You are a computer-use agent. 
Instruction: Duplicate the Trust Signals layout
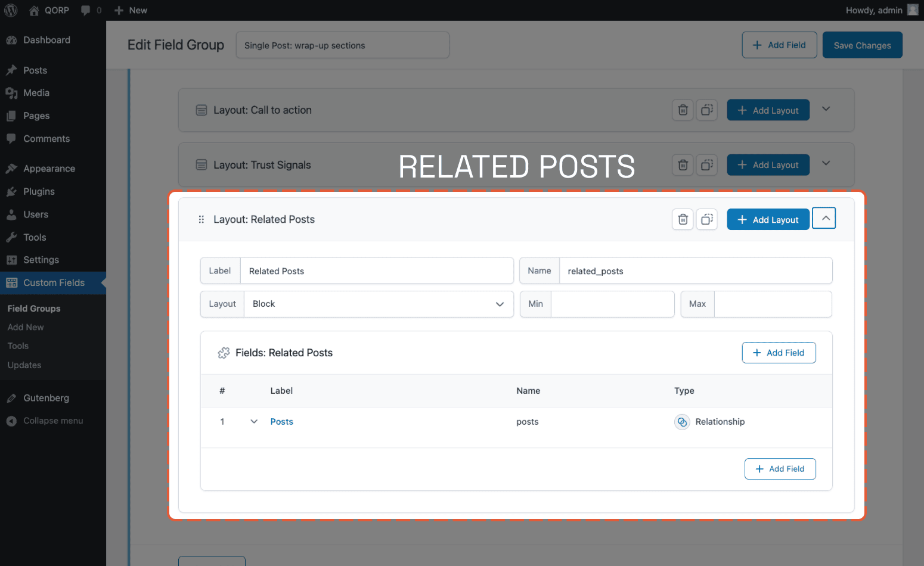coord(707,165)
